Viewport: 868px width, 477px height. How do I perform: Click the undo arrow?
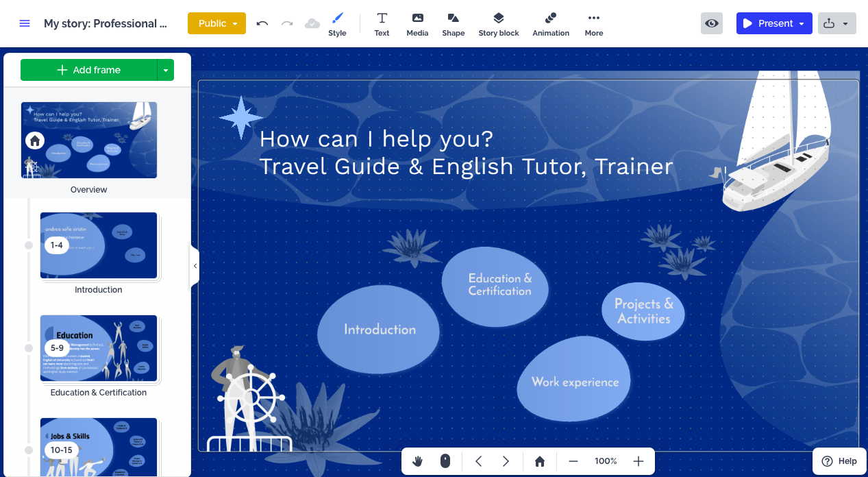(262, 23)
